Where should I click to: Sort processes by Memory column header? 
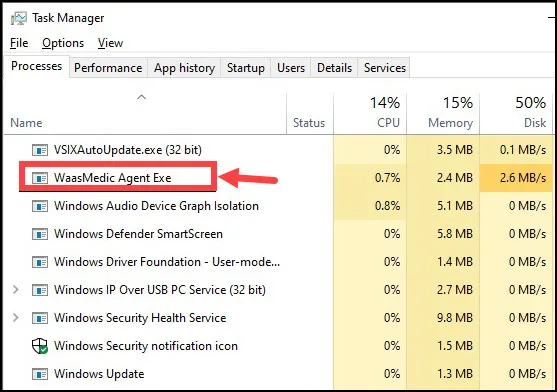coord(443,113)
